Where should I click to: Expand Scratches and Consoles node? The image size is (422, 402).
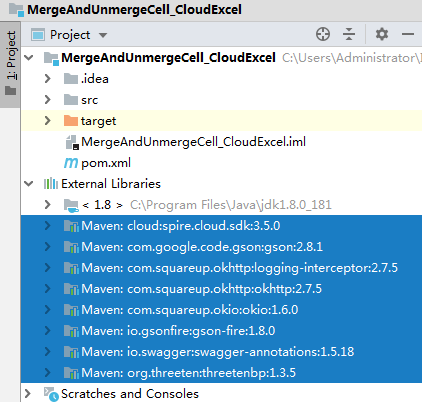click(x=28, y=394)
